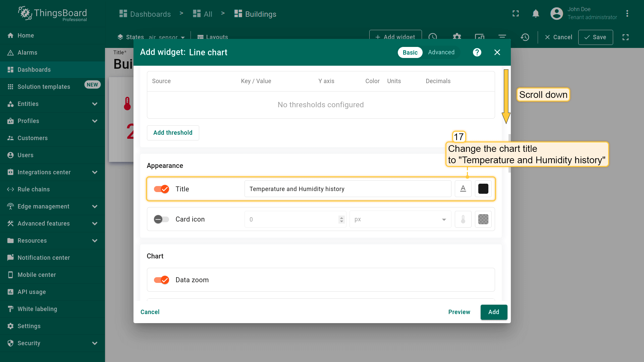Open the three-dot user menu
644x362 pixels.
tap(627, 14)
